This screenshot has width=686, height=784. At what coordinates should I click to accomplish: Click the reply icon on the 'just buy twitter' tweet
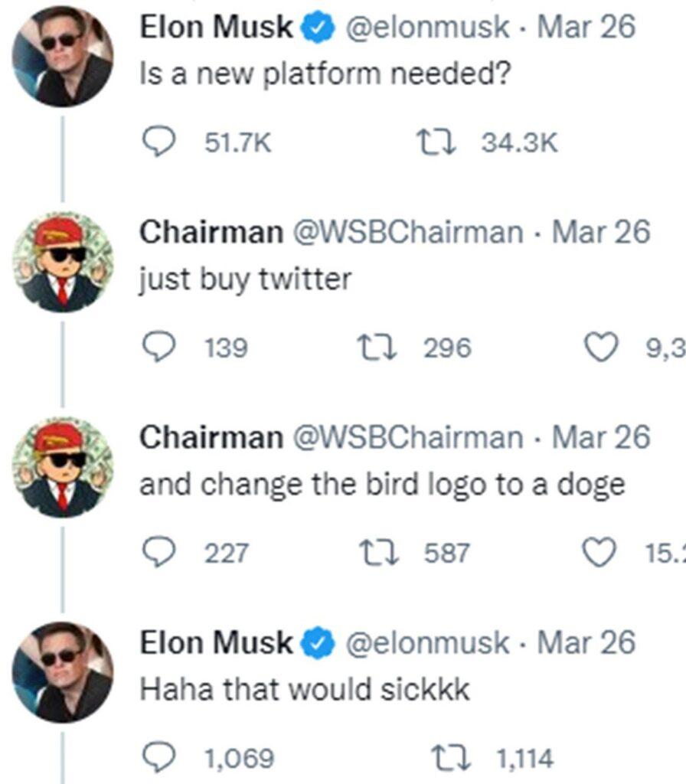(x=158, y=346)
